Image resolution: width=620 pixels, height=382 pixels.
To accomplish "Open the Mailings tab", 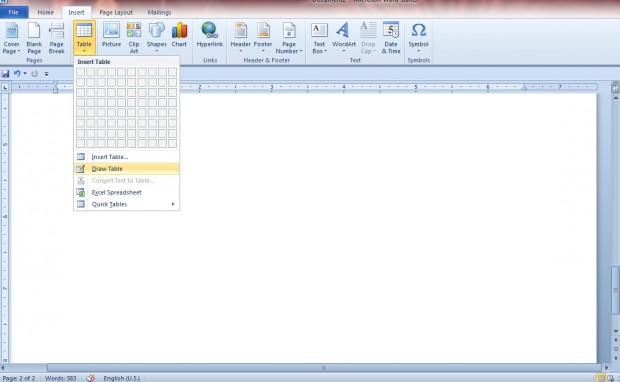I will tap(159, 12).
